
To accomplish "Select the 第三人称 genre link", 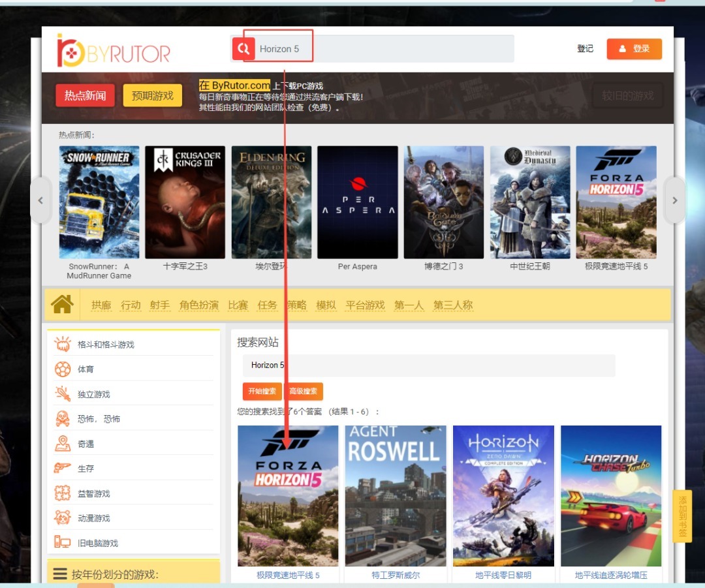I will click(x=453, y=305).
